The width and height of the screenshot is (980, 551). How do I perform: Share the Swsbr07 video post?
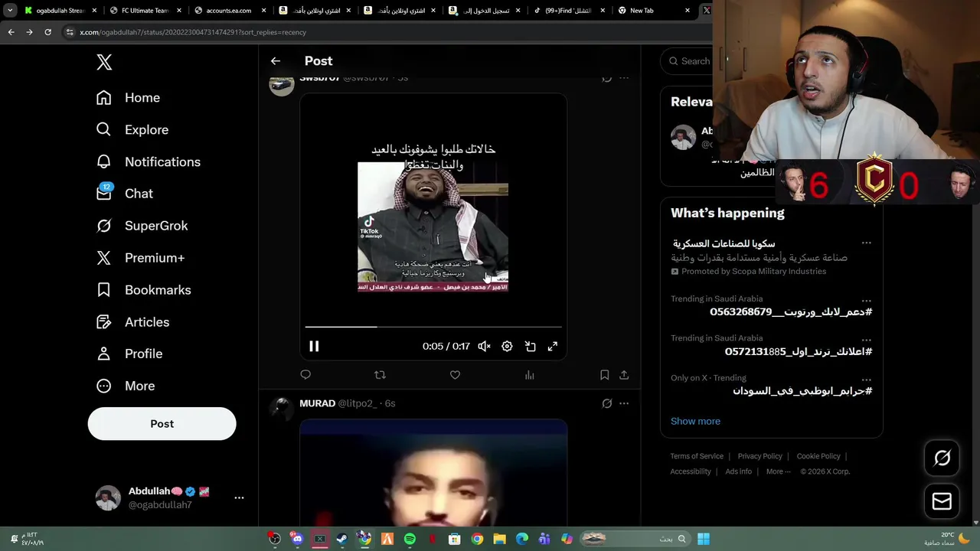[624, 375]
